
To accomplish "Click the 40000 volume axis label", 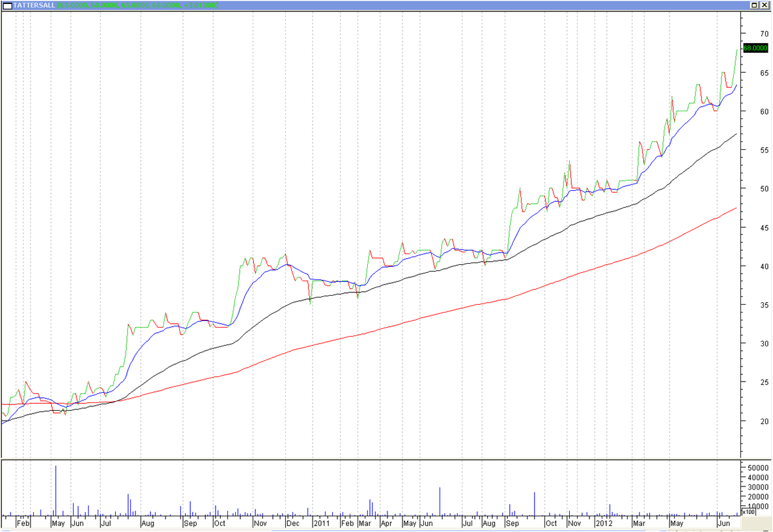I will click(x=758, y=477).
